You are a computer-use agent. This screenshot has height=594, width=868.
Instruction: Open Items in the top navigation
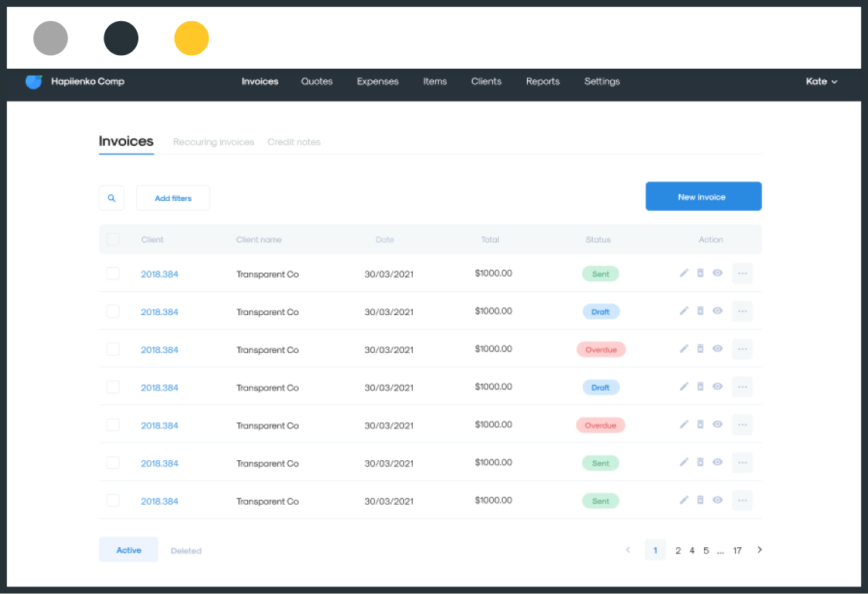pyautogui.click(x=435, y=82)
